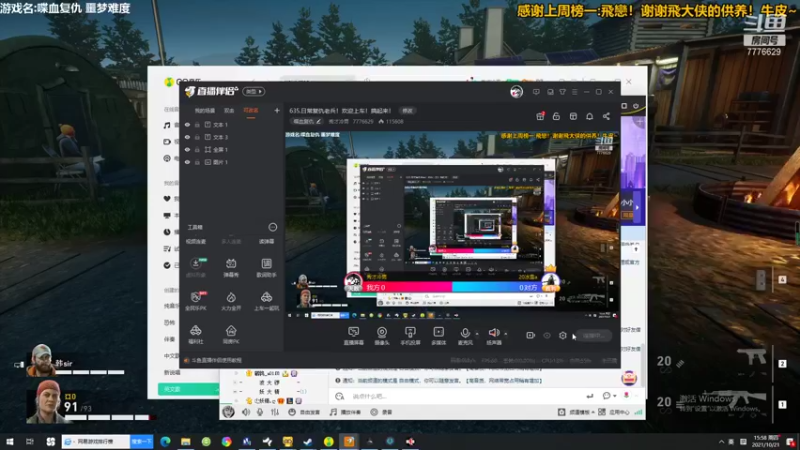Open the 弹幕秀 tool
This screenshot has width=800, height=450.
[231, 267]
